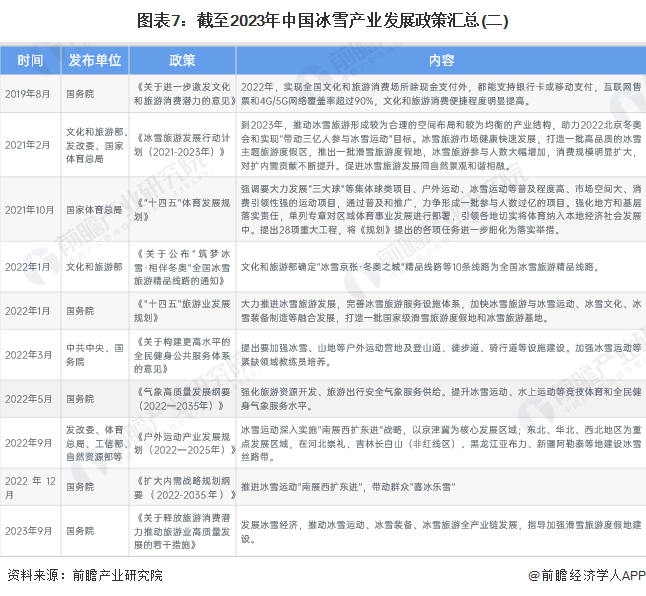The width and height of the screenshot is (646, 596).
Task: Click policy 《"十四五"体育发展规划》
Action: pyautogui.click(x=182, y=210)
